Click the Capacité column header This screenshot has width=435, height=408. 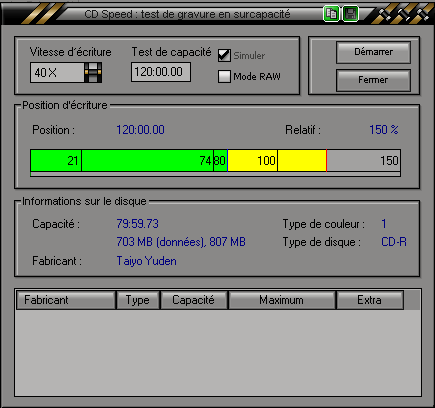pos(194,300)
